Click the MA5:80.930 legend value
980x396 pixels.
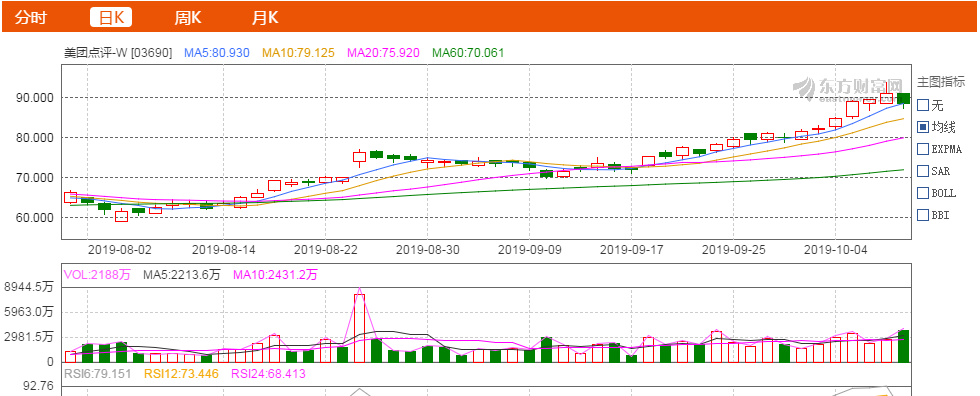tap(217, 53)
